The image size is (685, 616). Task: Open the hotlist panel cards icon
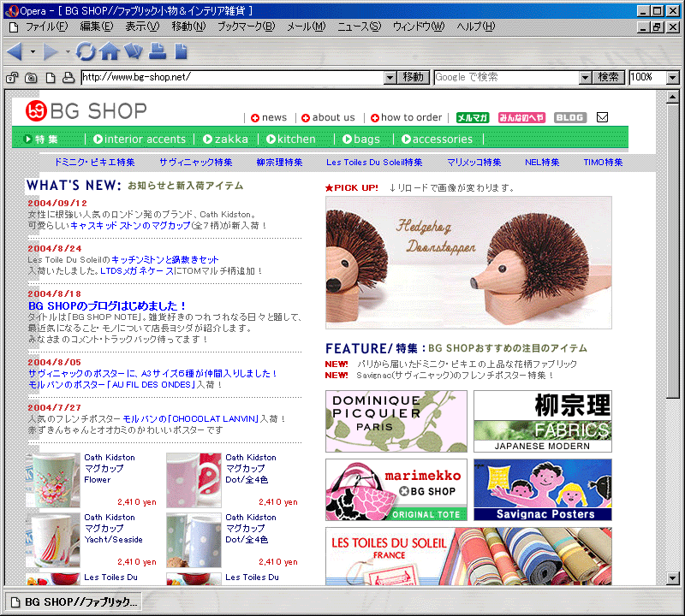pos(134,51)
